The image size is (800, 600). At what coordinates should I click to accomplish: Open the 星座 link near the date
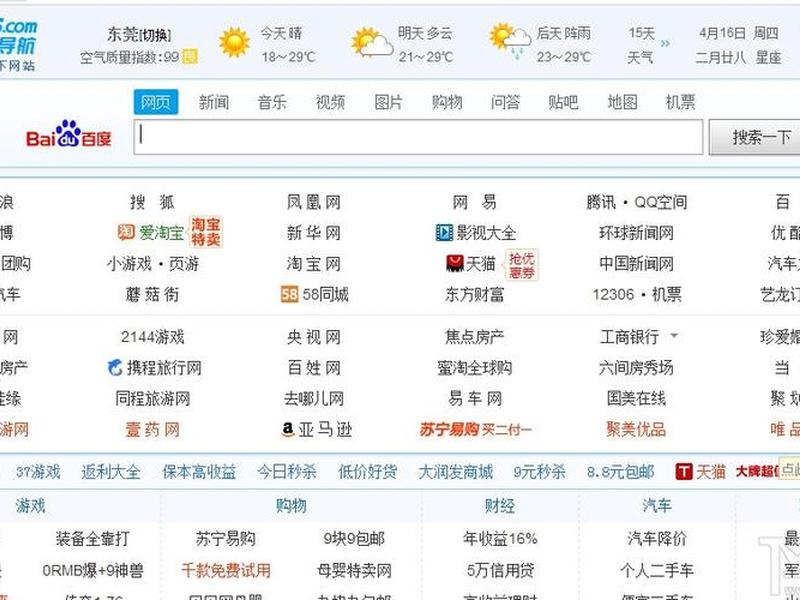(x=768, y=57)
